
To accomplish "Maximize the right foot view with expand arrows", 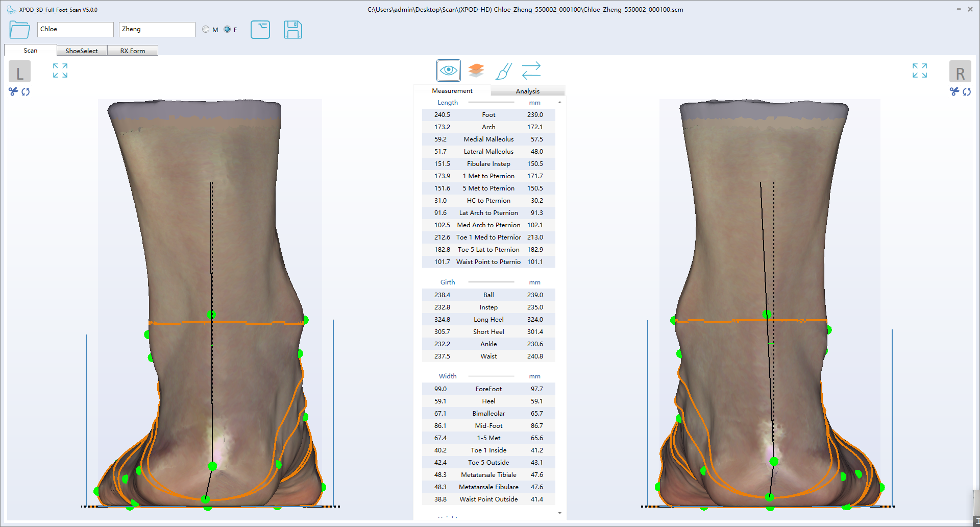I will point(919,71).
